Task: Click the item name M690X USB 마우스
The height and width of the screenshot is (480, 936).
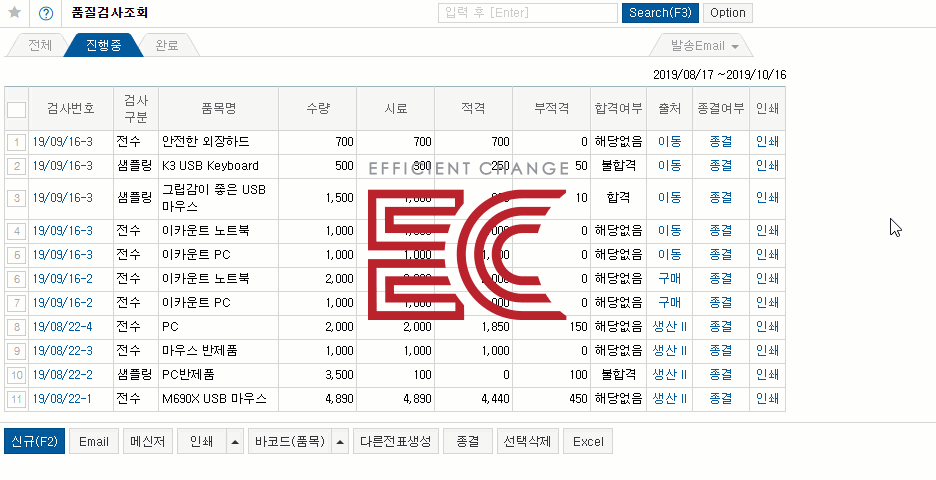Action: tap(214, 399)
